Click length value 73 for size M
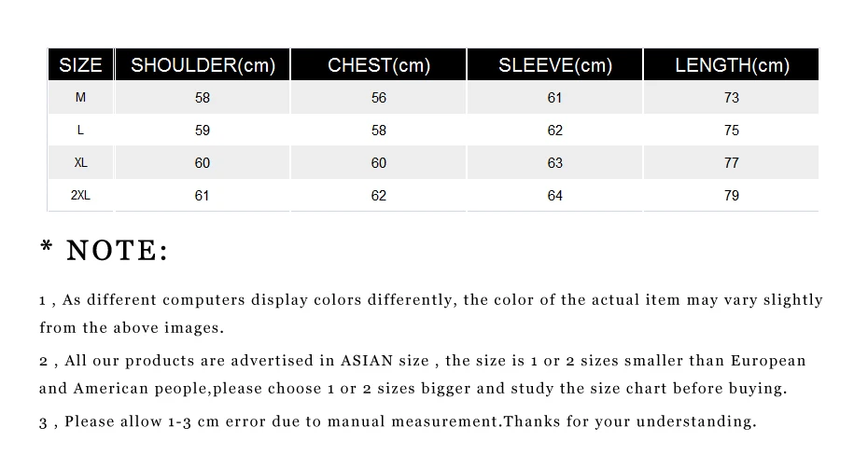 point(732,97)
